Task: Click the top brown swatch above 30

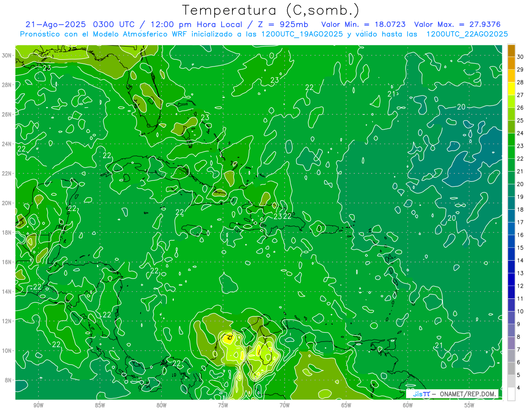Action: pos(512,50)
